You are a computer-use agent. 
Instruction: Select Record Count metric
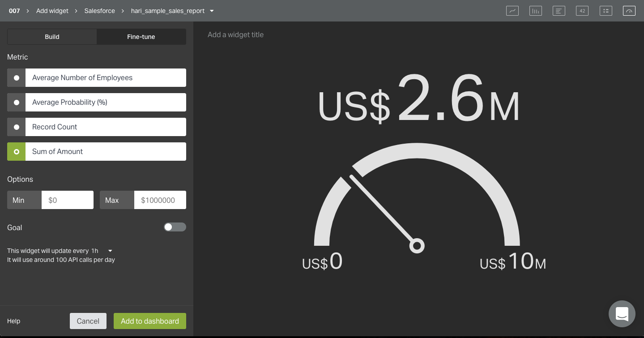[97, 127]
